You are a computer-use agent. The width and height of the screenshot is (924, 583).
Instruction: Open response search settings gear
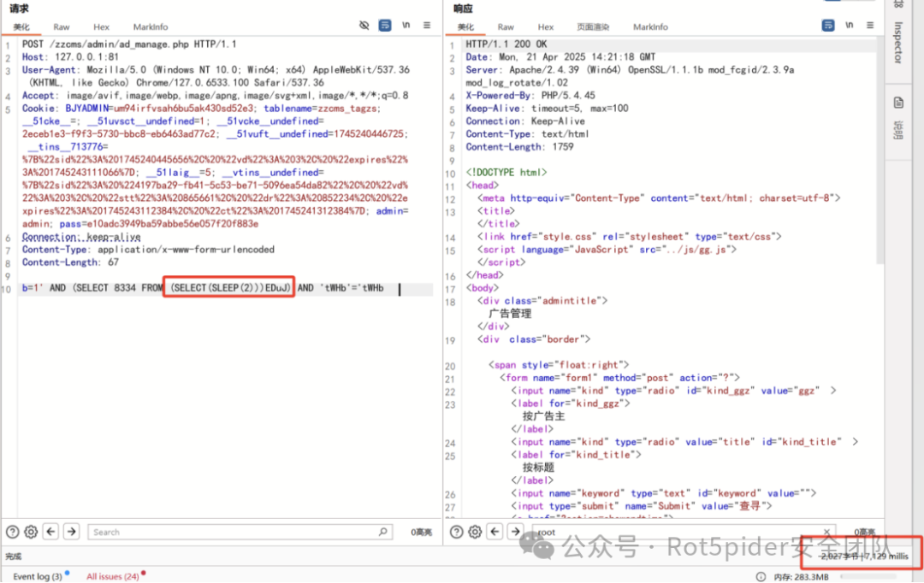point(475,532)
